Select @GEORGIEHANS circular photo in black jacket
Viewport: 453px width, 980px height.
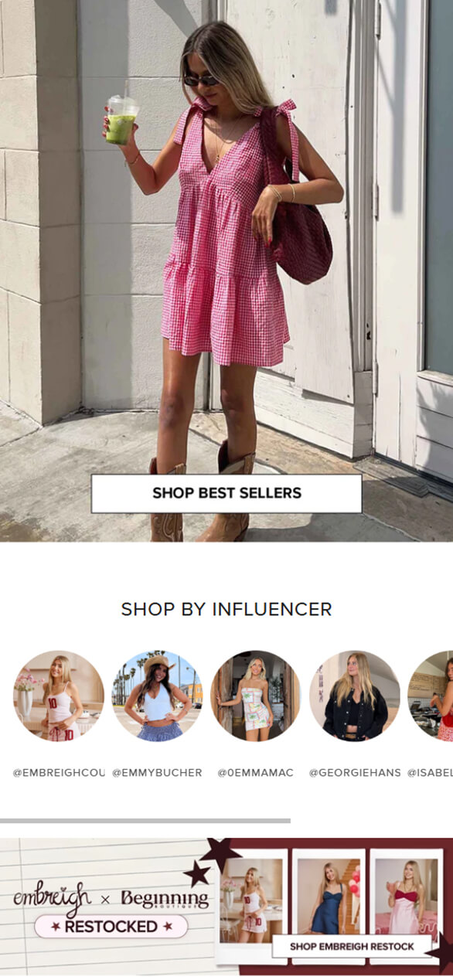355,696
